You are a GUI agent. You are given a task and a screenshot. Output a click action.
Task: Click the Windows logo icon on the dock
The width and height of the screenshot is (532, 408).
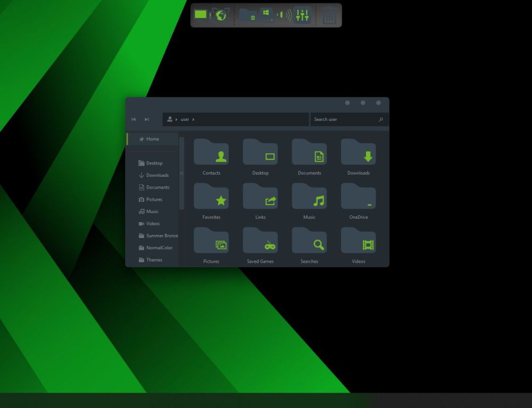(266, 14)
